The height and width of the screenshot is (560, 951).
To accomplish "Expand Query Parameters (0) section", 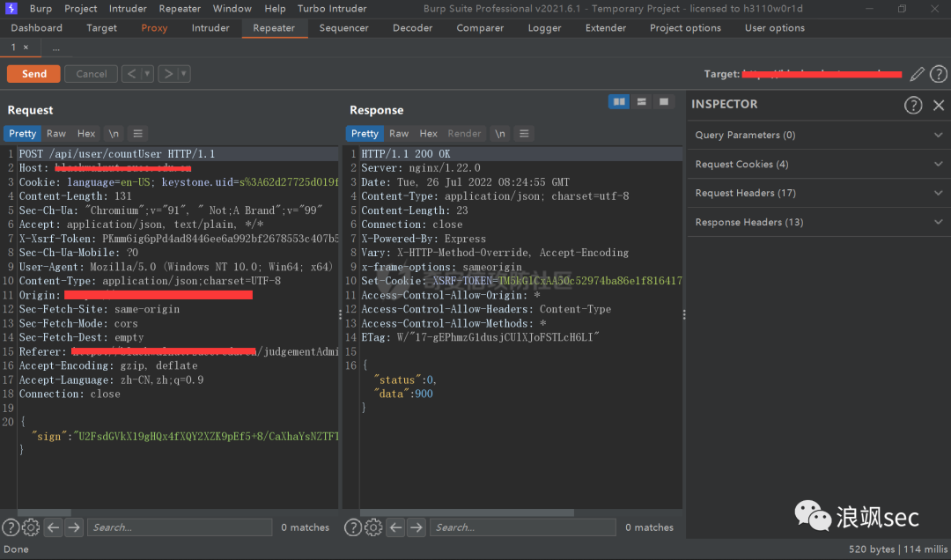I will [x=819, y=135].
